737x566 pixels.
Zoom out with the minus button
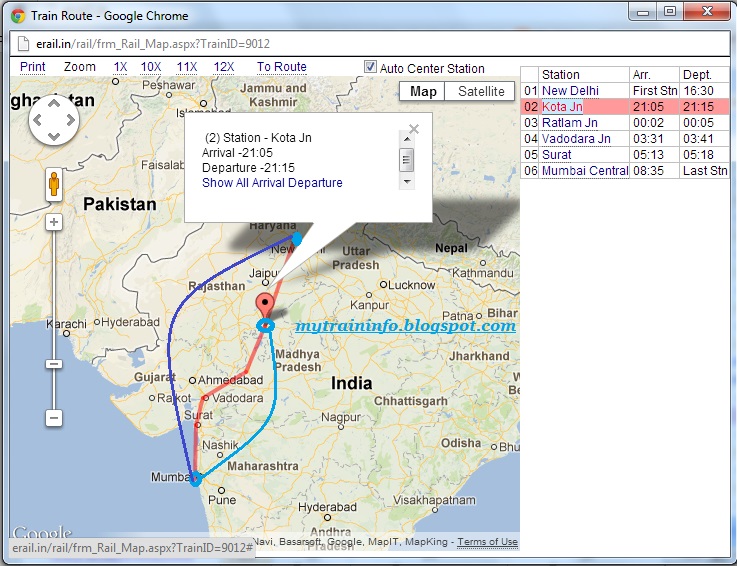54,417
